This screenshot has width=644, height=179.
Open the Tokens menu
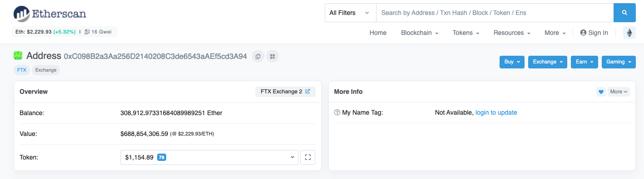466,33
